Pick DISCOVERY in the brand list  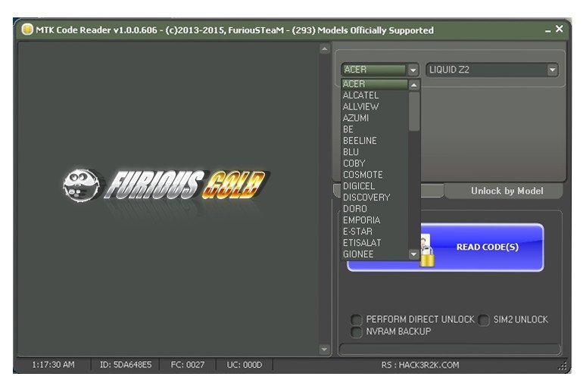tap(375, 198)
